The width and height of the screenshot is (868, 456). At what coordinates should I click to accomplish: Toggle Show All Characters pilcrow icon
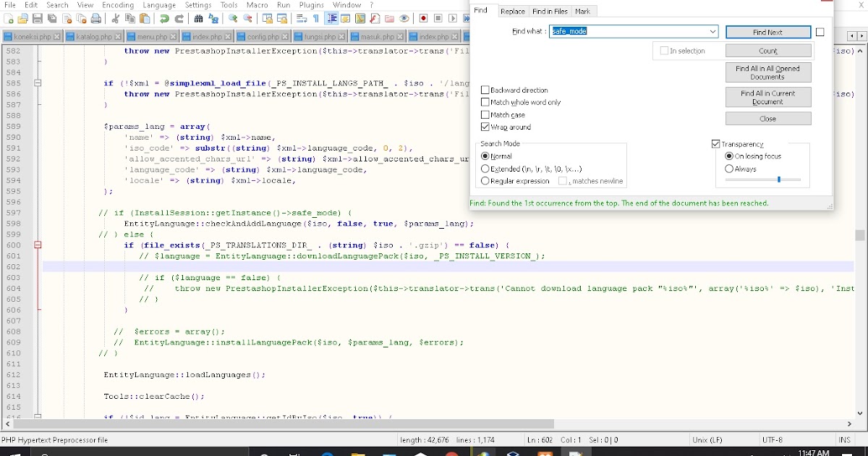click(x=316, y=18)
